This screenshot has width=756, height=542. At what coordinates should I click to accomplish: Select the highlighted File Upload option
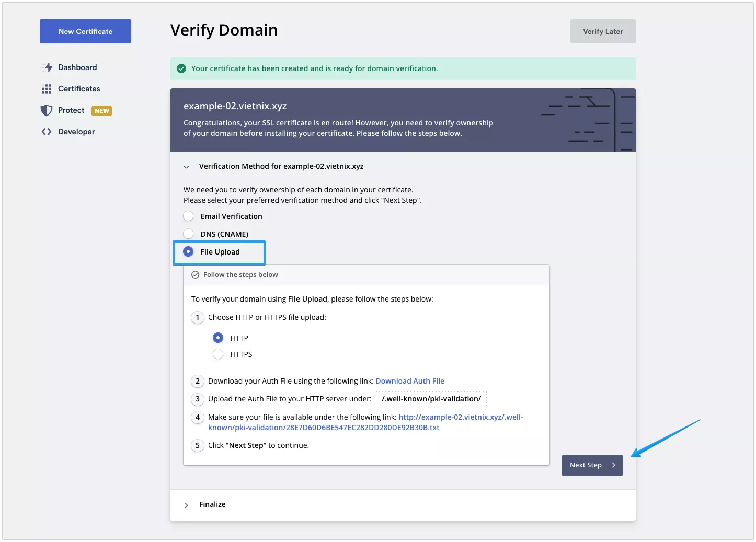tap(188, 251)
